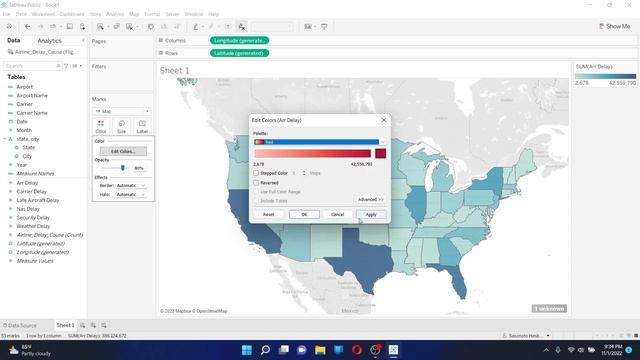The height and width of the screenshot is (360, 640).
Task: Open File Explorer from the taskbar
Action: [320, 350]
